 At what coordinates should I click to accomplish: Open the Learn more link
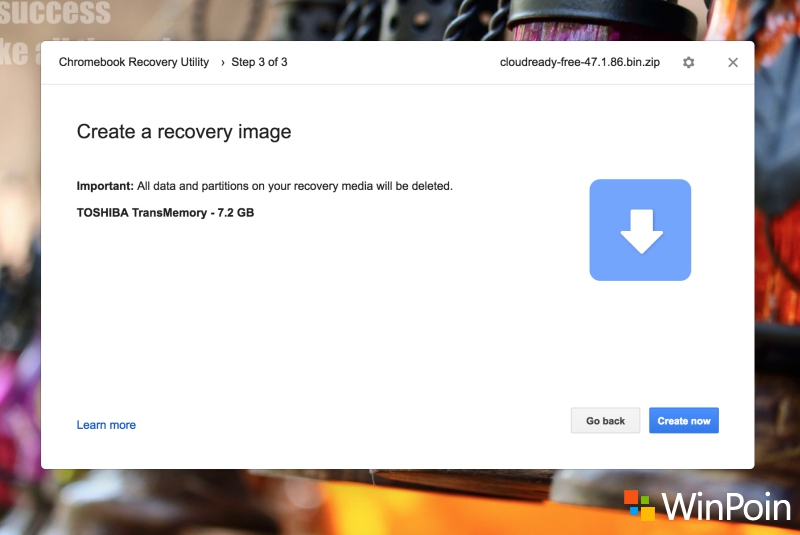point(106,425)
